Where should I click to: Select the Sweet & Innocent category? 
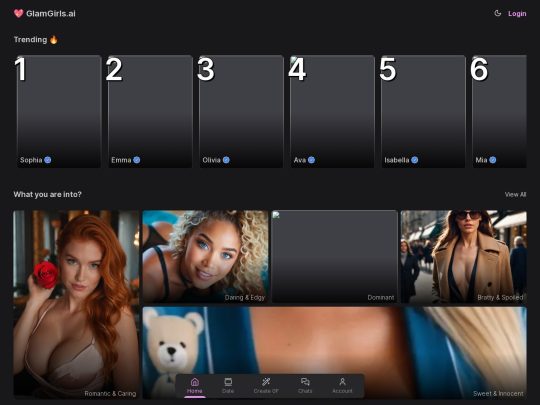click(334, 353)
